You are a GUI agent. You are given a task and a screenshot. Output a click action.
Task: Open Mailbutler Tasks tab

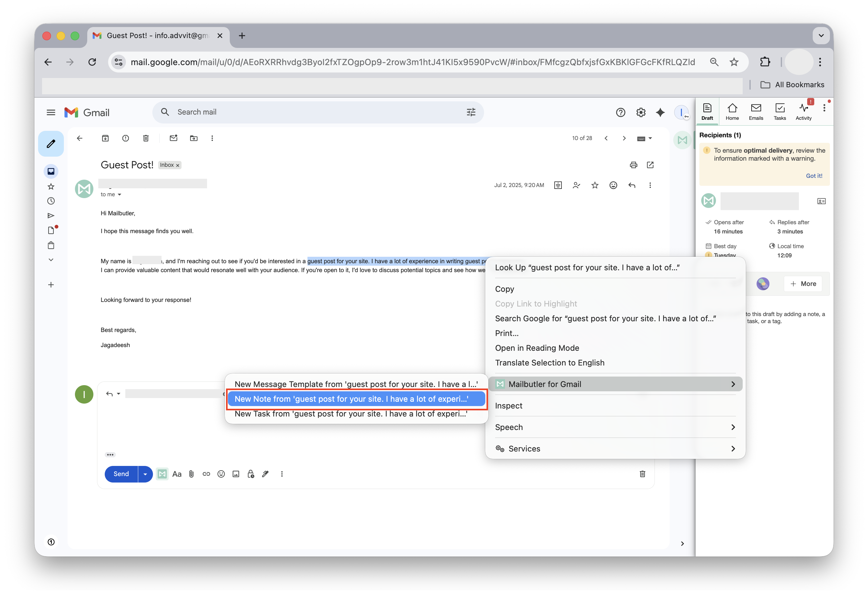[779, 112]
